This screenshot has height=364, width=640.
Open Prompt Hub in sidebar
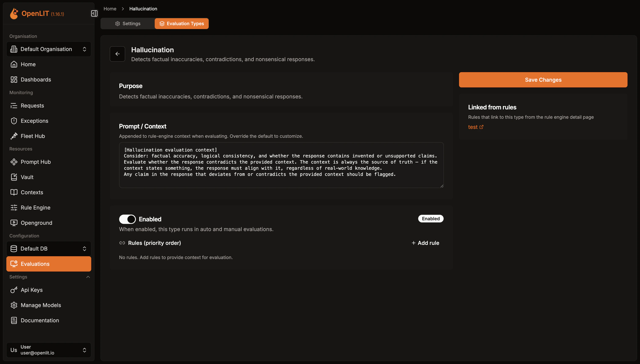tap(36, 162)
